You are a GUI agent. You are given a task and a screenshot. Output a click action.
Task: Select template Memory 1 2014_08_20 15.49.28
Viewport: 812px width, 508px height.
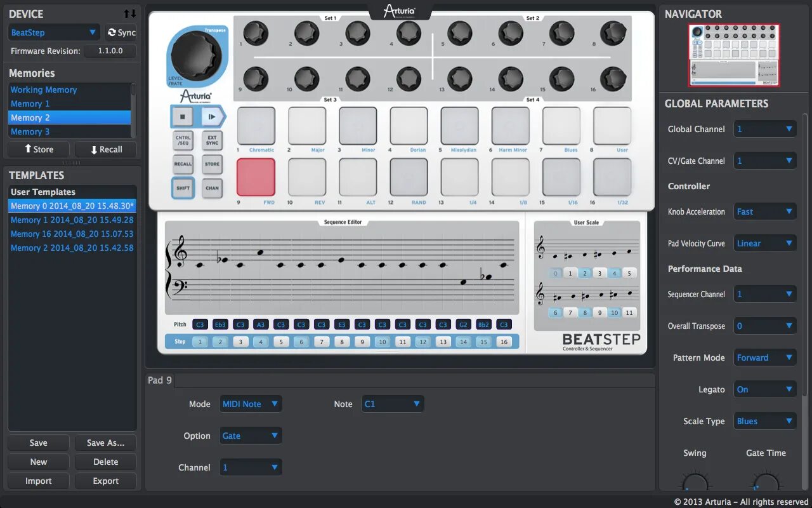[72, 220]
